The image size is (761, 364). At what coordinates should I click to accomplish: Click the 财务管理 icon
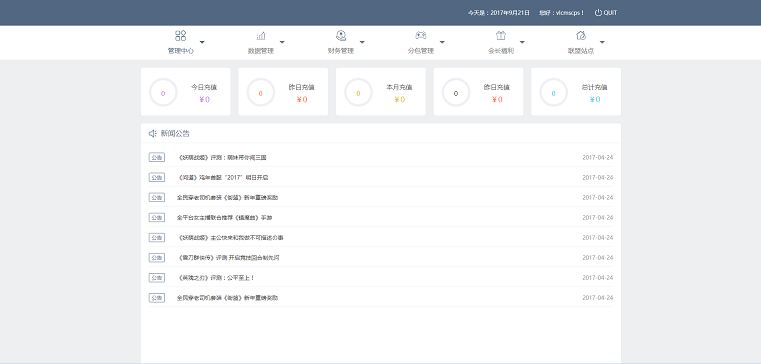[x=341, y=35]
